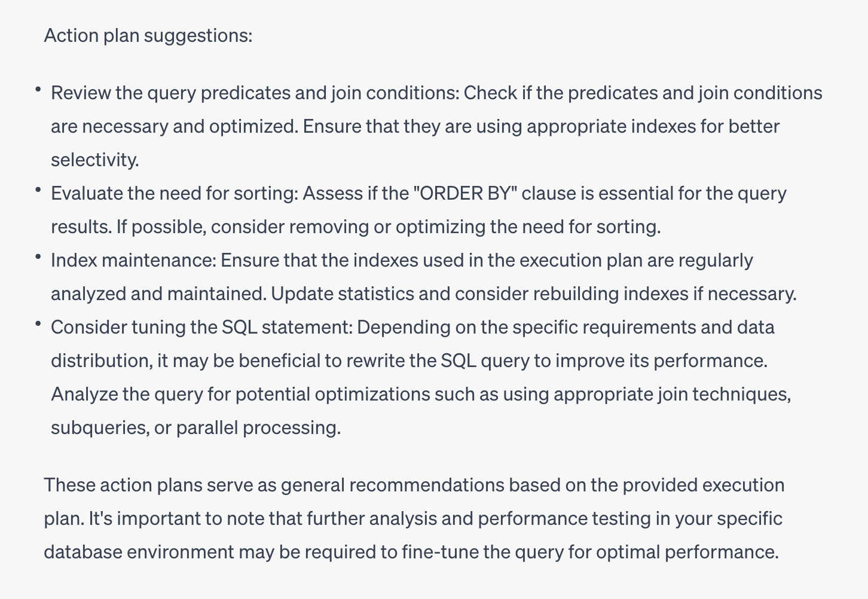Screen dimensions: 868x599
Task: Click the phrase 'database environment'
Action: click(x=139, y=552)
